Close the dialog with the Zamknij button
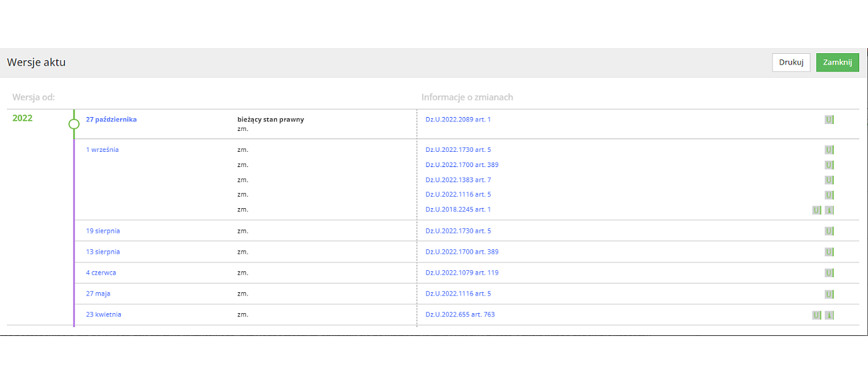Viewport: 868px width, 384px height. (x=837, y=63)
